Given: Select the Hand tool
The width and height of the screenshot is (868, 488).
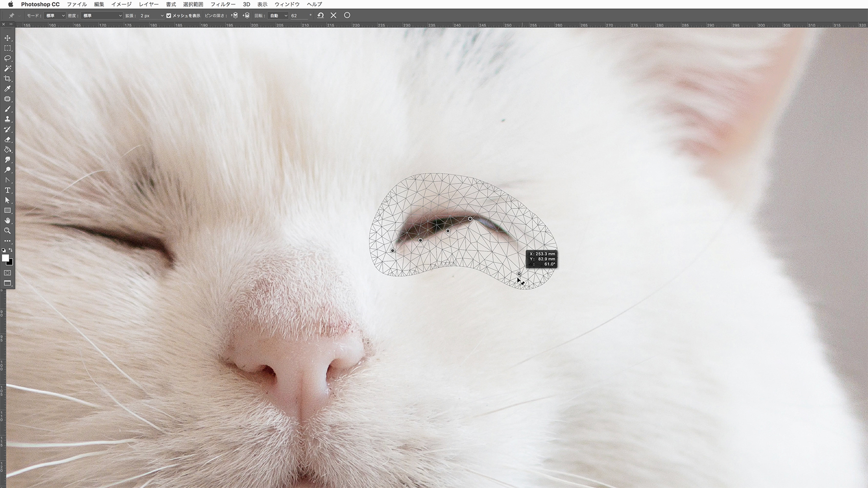Looking at the screenshot, I should tap(7, 221).
